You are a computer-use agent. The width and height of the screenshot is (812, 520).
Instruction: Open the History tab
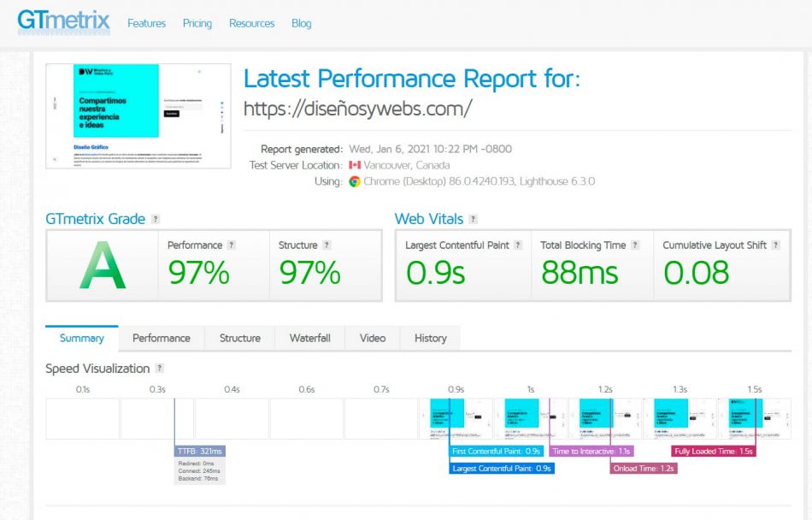pyautogui.click(x=430, y=338)
